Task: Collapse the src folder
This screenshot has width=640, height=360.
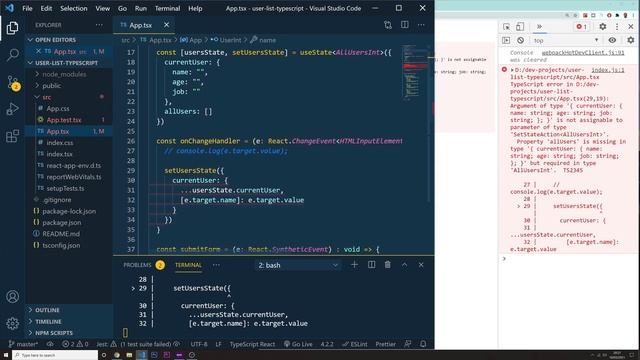Action: [47, 97]
